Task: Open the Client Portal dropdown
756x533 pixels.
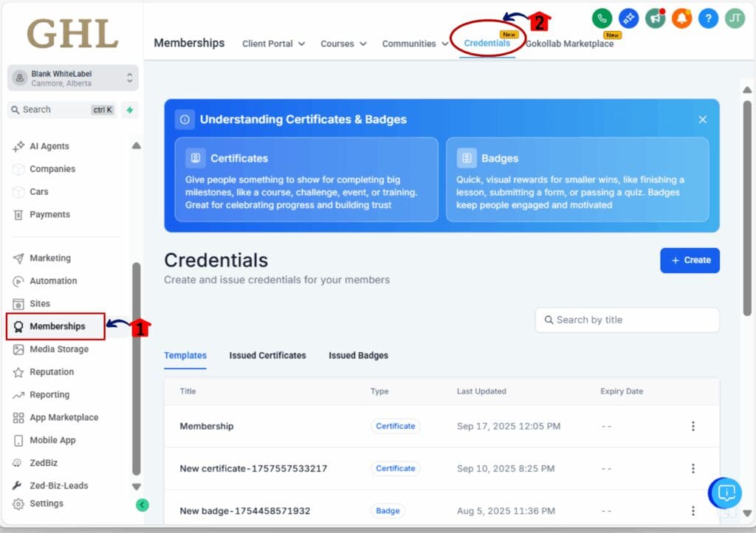Action: [x=273, y=44]
